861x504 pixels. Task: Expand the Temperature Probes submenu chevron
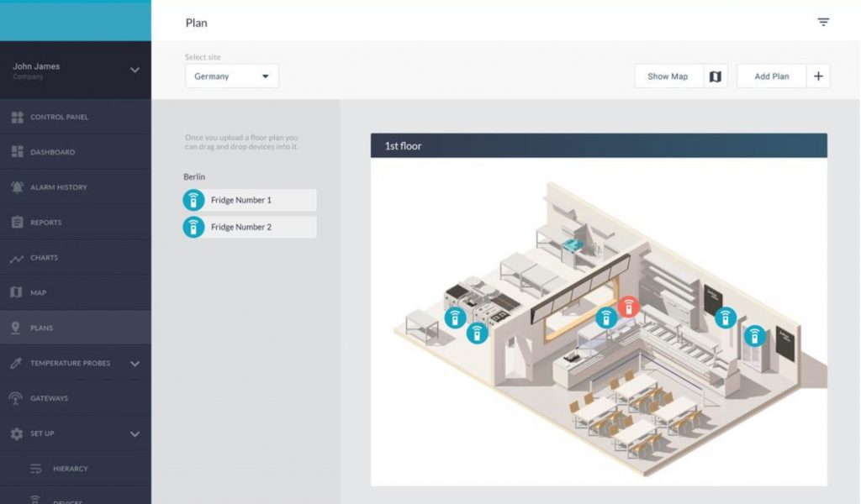[135, 364]
